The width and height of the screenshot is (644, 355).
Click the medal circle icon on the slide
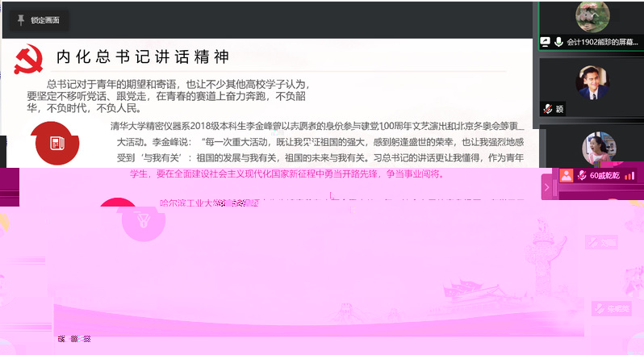pos(144,220)
